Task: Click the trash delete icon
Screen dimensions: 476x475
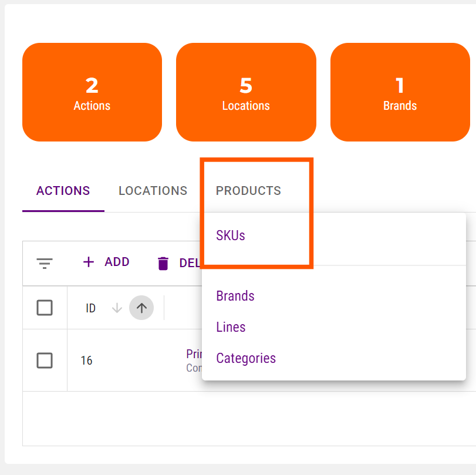Action: click(x=163, y=264)
